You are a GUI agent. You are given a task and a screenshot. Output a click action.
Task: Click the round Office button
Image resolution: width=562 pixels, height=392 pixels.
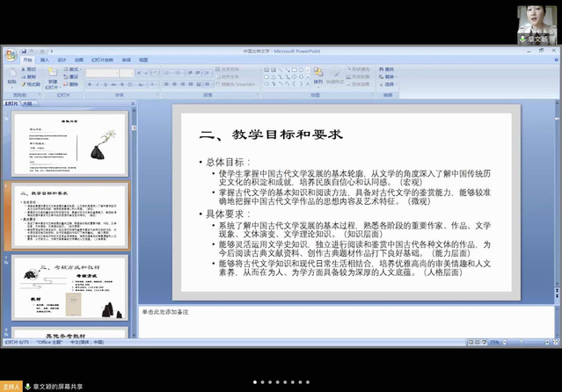(x=11, y=54)
